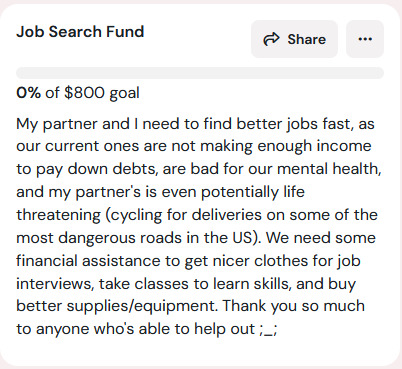Click "most dangerous roads in the US" text

pyautogui.click(x=134, y=238)
